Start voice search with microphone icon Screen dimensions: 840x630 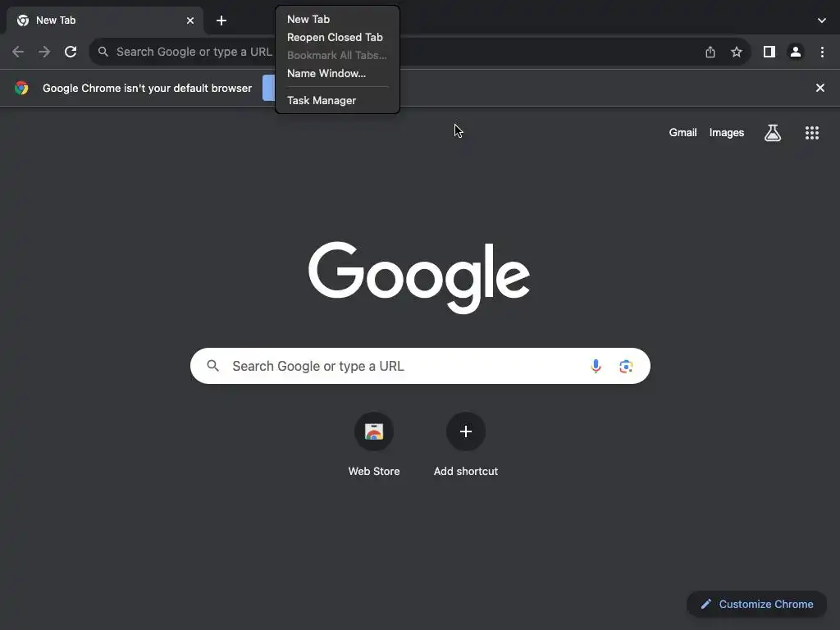(596, 366)
